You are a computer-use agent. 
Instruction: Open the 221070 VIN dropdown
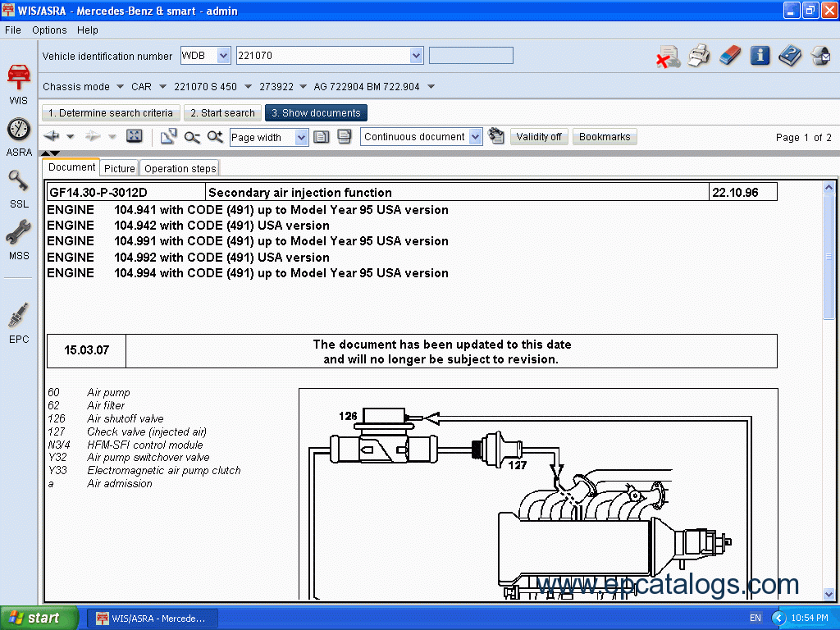click(416, 55)
